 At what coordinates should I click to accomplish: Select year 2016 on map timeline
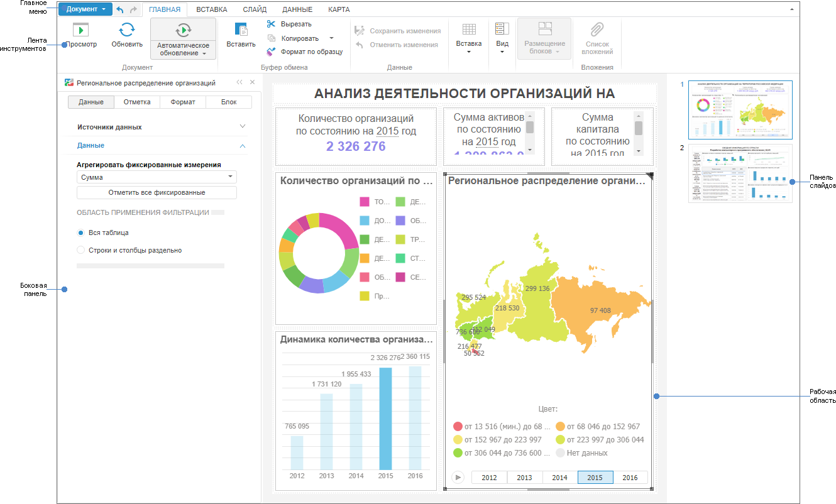pyautogui.click(x=630, y=478)
